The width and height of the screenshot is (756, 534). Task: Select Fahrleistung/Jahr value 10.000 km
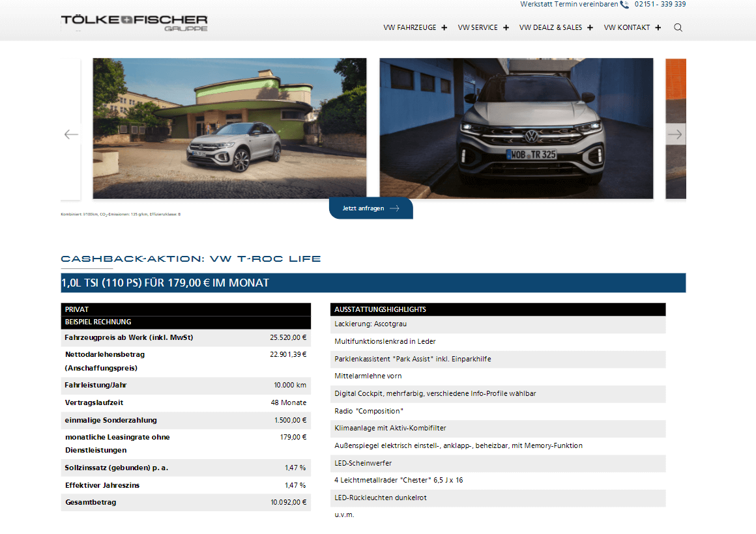click(290, 385)
